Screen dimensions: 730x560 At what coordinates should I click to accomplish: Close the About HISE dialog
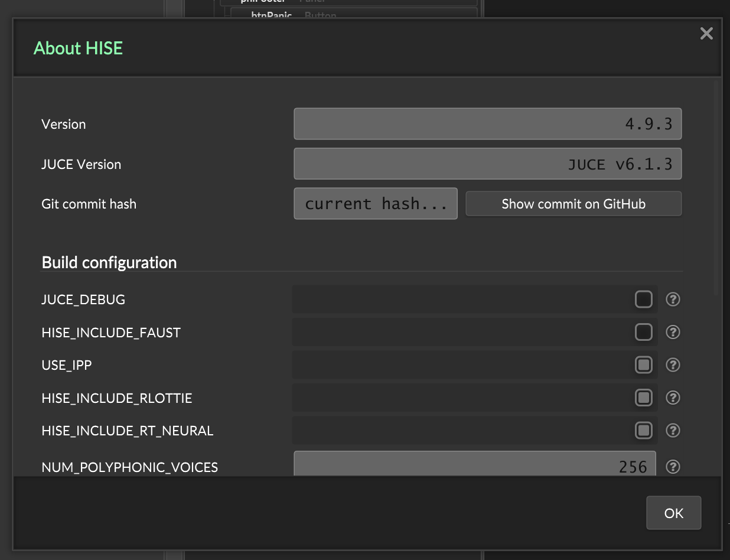(x=706, y=34)
